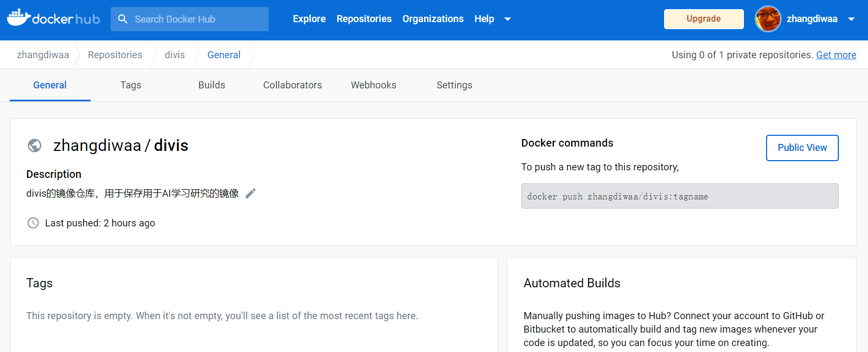The width and height of the screenshot is (868, 352).
Task: Switch to the Tags tab
Action: point(131,85)
